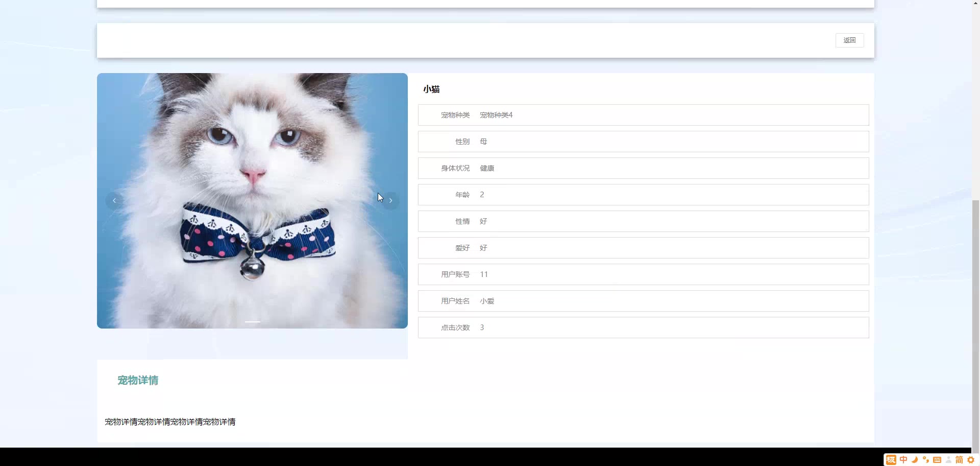Viewport: 980px width, 466px height.
Task: Click the grey user account icon in the IME bar
Action: [x=948, y=460]
